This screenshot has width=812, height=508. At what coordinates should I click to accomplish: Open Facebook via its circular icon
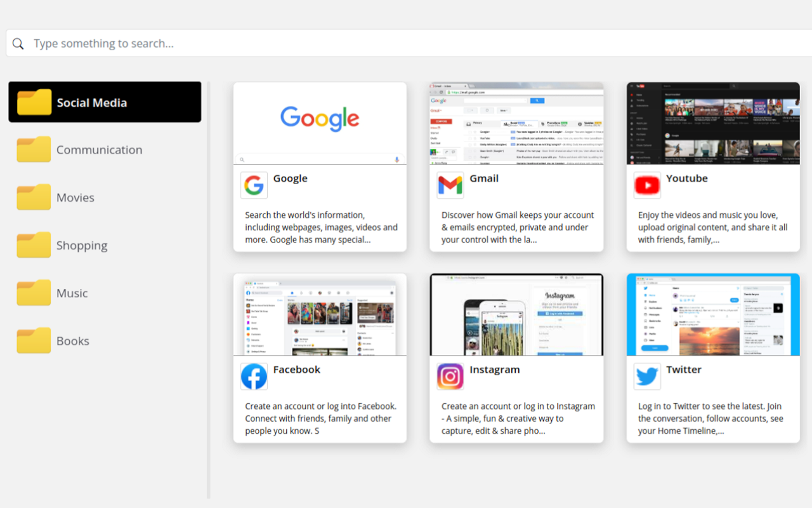pyautogui.click(x=254, y=376)
